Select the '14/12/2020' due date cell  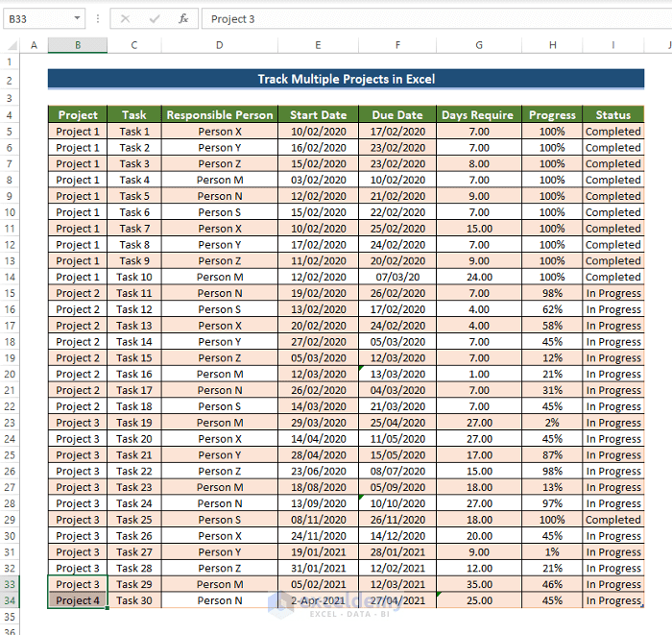(x=397, y=536)
